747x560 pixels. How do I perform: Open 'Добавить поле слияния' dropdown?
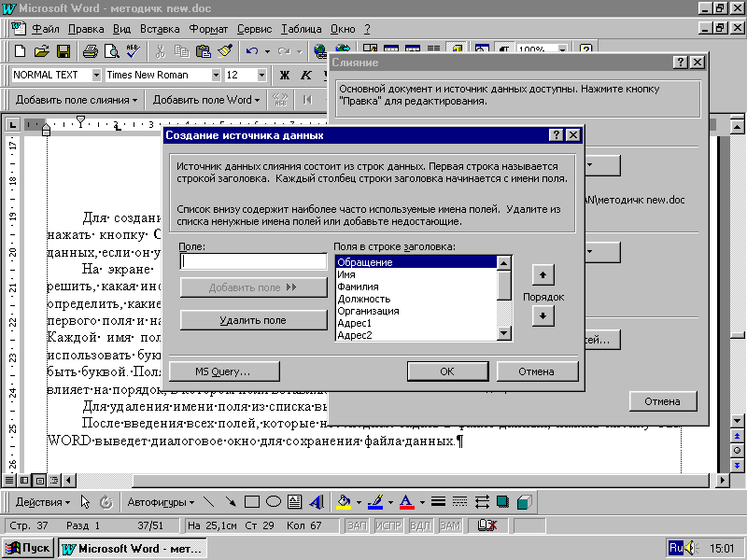[x=77, y=100]
